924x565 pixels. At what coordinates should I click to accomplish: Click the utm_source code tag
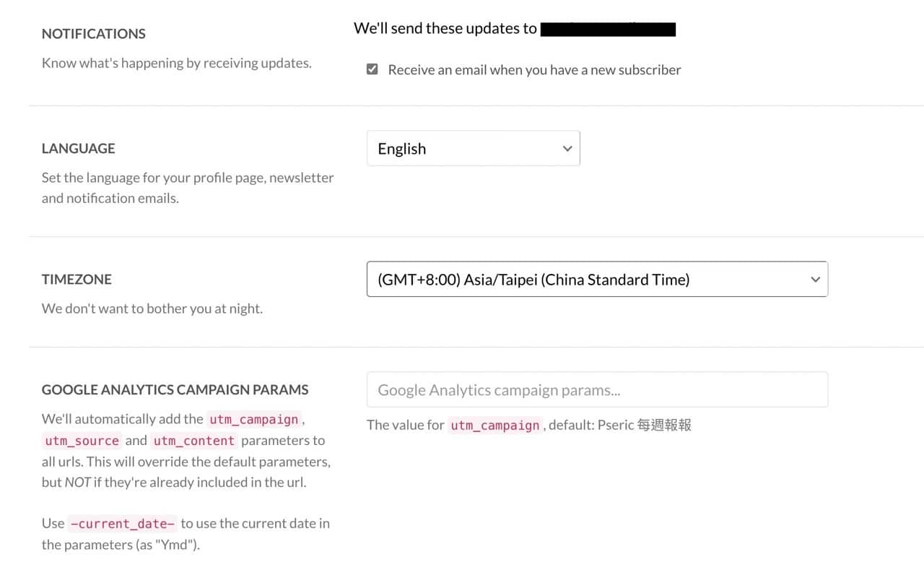click(x=82, y=441)
